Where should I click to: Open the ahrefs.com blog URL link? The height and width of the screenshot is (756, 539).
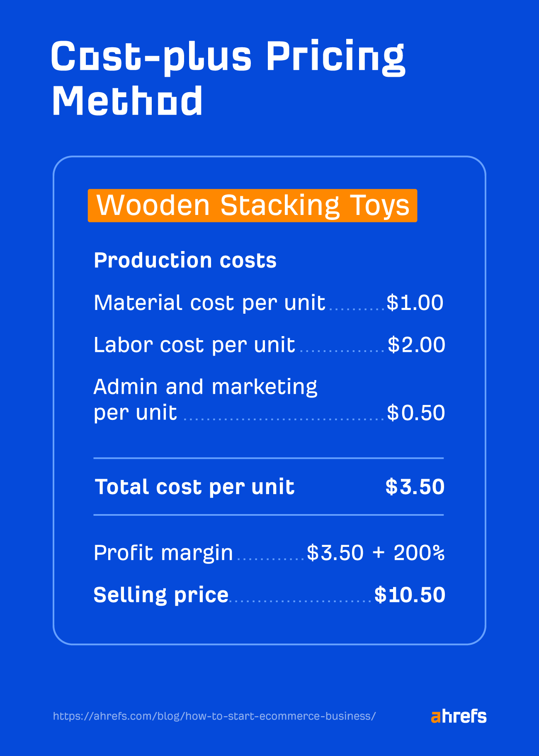pos(214,716)
